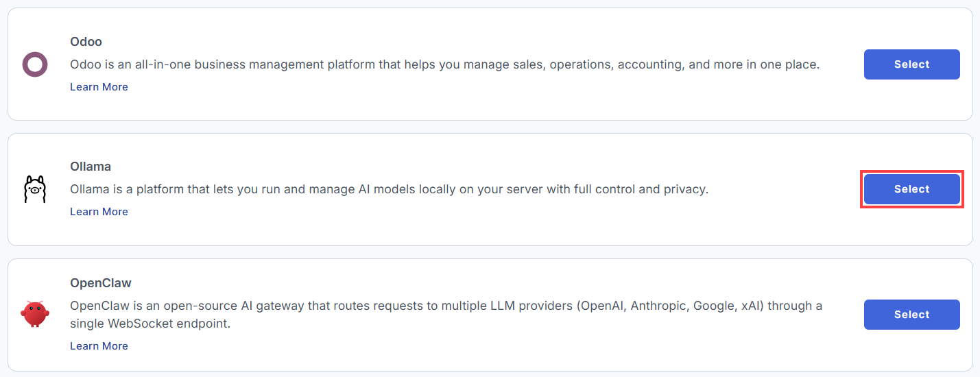Click the Ollama llama logo
980x377 pixels.
(x=34, y=189)
